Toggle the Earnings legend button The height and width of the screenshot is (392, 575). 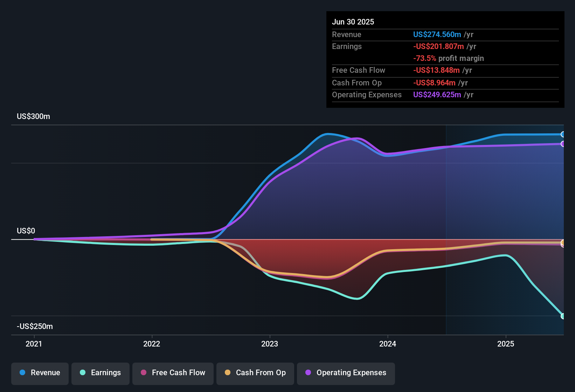[x=101, y=373]
